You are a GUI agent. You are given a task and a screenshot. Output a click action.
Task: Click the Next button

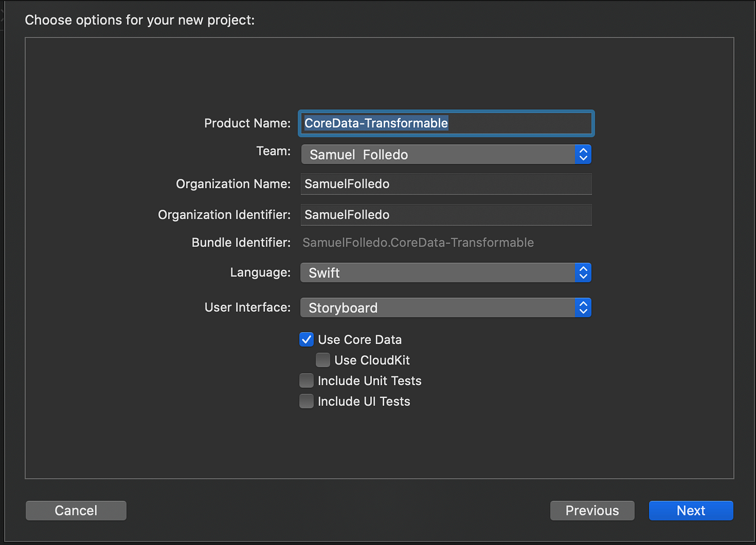(x=691, y=510)
